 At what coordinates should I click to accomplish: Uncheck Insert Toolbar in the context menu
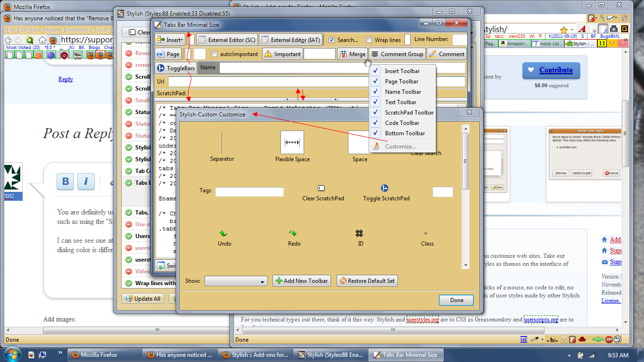pos(402,71)
